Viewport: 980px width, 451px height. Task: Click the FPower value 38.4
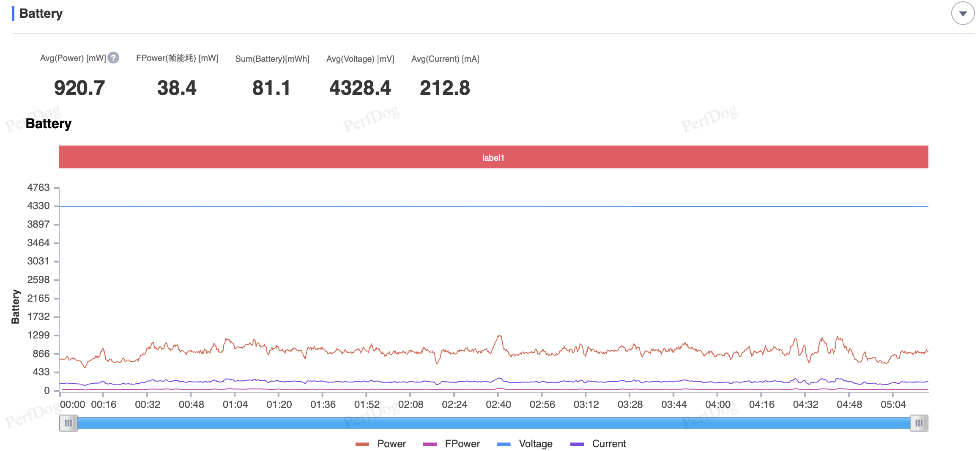coord(177,88)
